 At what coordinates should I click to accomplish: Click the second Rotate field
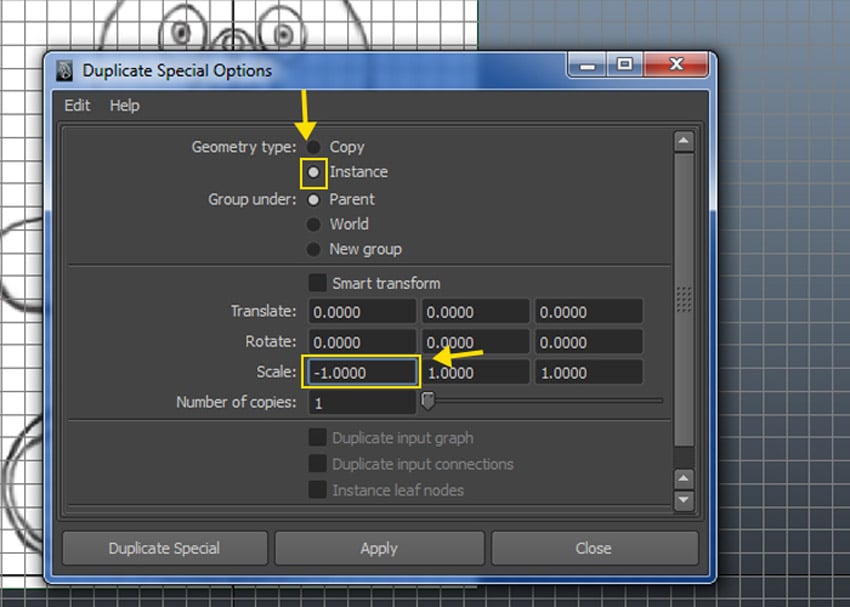(475, 342)
